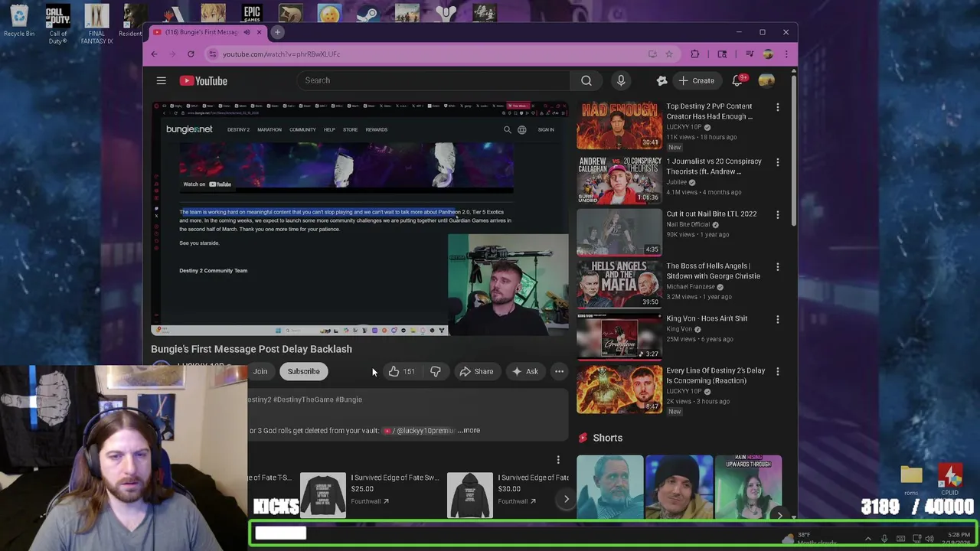Open Chrome three-dot menu
Image resolution: width=980 pixels, height=551 pixels.
click(x=786, y=54)
